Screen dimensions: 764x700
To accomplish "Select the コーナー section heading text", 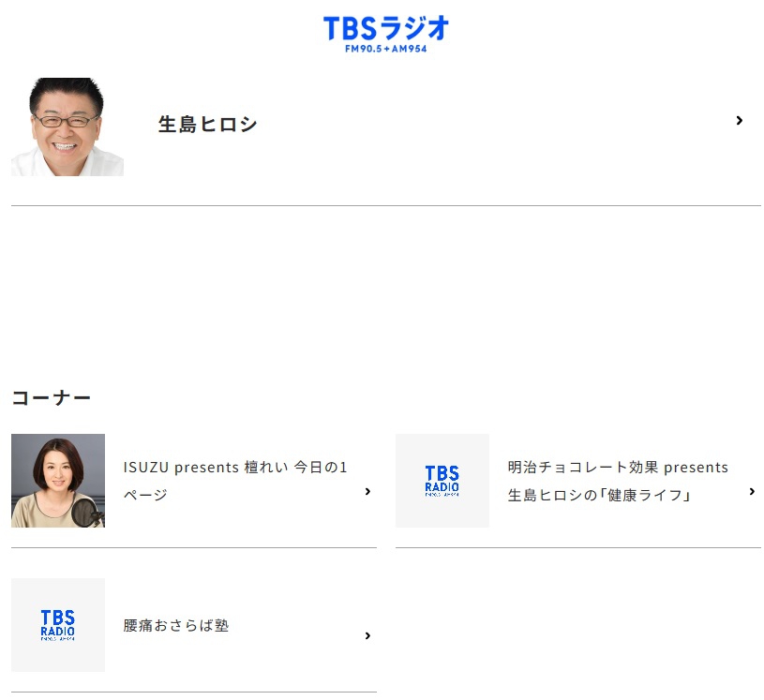I will coord(52,397).
